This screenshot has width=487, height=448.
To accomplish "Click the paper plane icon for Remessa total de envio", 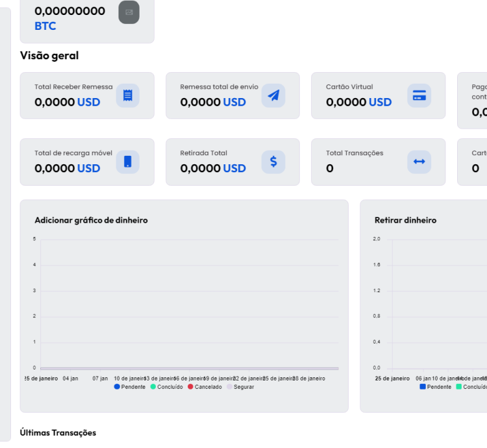I will pos(273,95).
